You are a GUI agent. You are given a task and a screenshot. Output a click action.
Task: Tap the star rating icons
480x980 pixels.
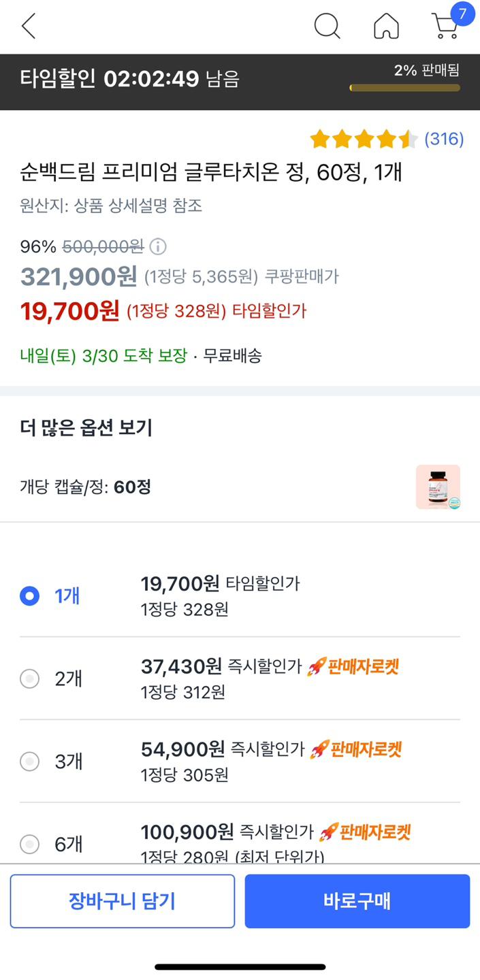pyautogui.click(x=364, y=140)
